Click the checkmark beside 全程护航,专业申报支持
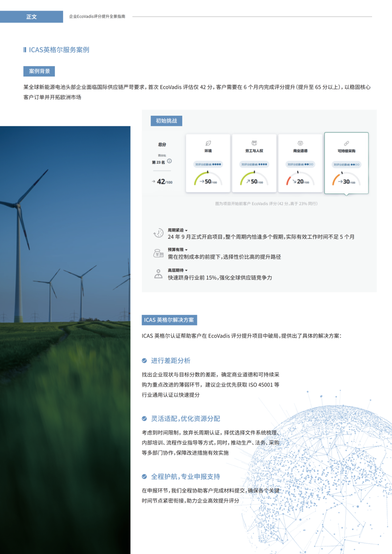Image resolution: width=392 pixels, height=554 pixels. coord(144,477)
